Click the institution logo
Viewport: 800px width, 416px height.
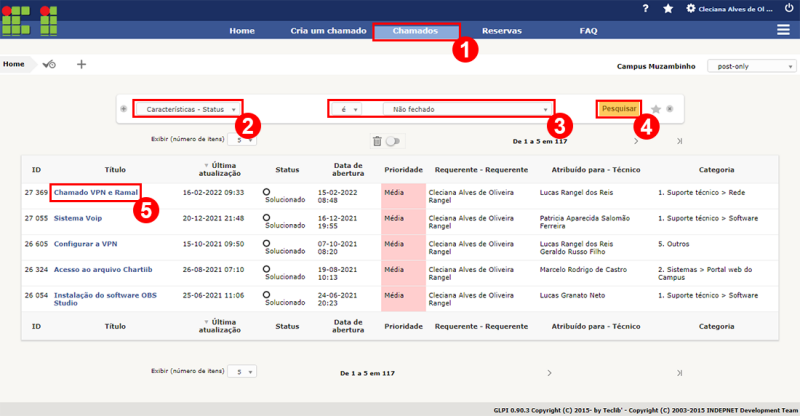point(30,20)
